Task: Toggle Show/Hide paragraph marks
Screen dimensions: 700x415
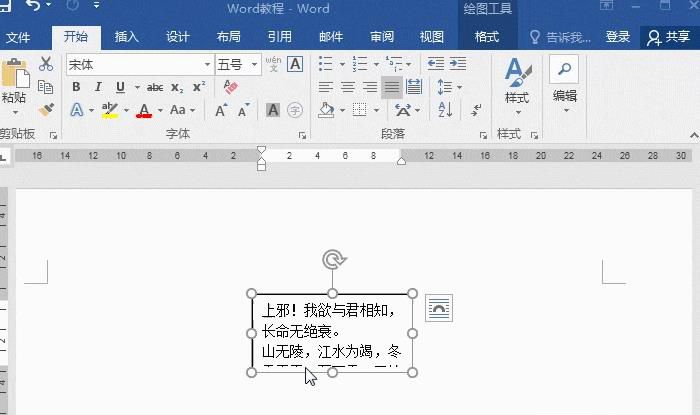Action: (476, 110)
